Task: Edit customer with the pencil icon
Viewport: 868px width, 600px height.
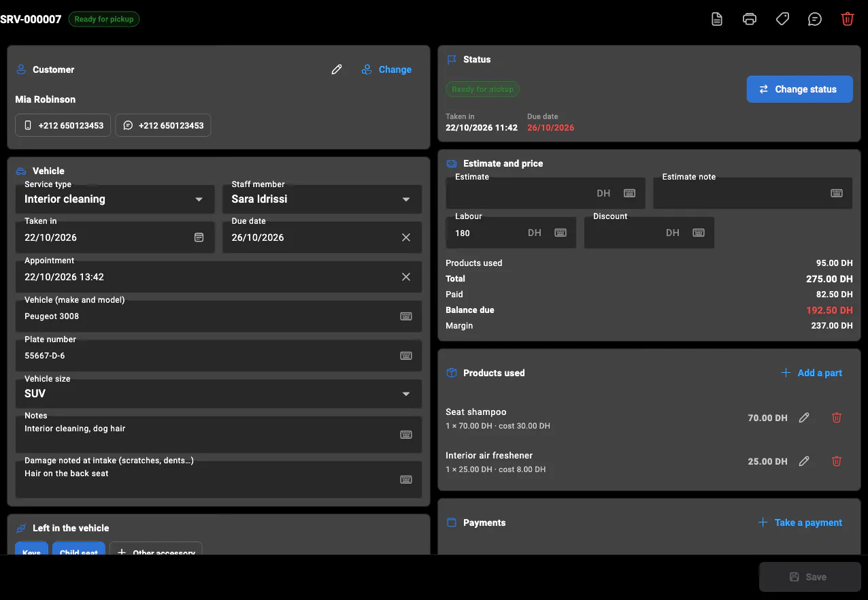Action: pos(337,69)
